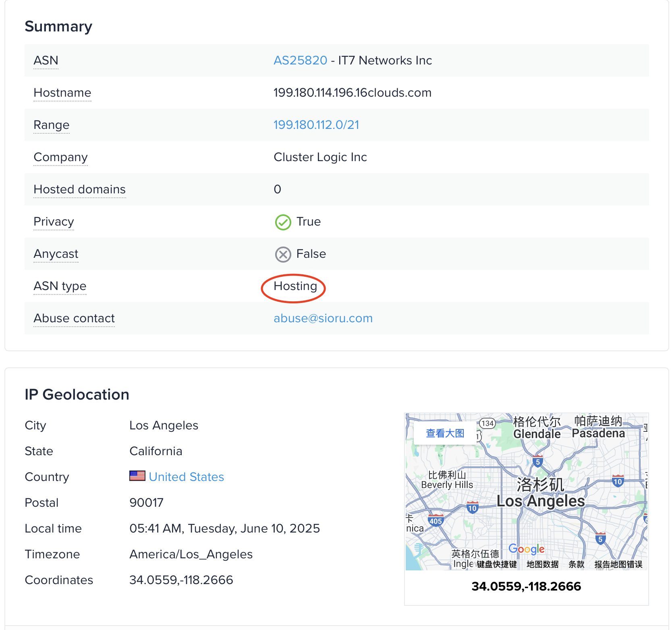Click the underlined Abuse contact label
Screen dimensions: 672x630
[74, 318]
